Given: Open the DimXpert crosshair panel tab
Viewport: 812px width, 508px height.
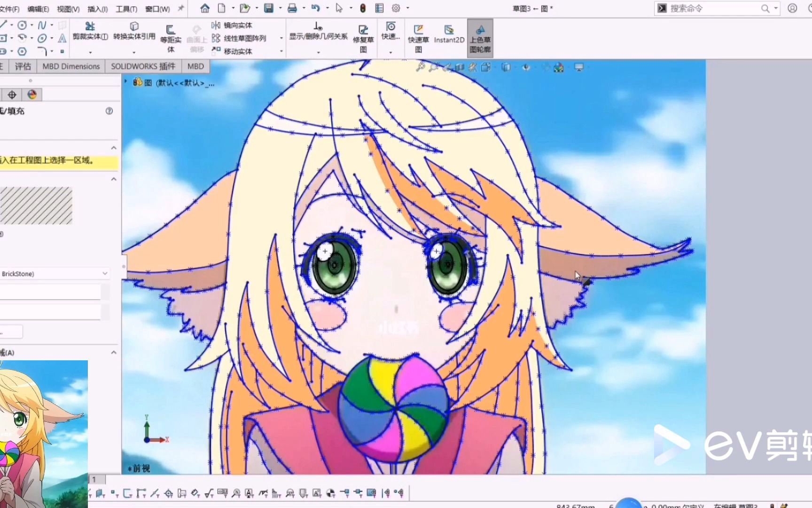Looking at the screenshot, I should coord(12,95).
